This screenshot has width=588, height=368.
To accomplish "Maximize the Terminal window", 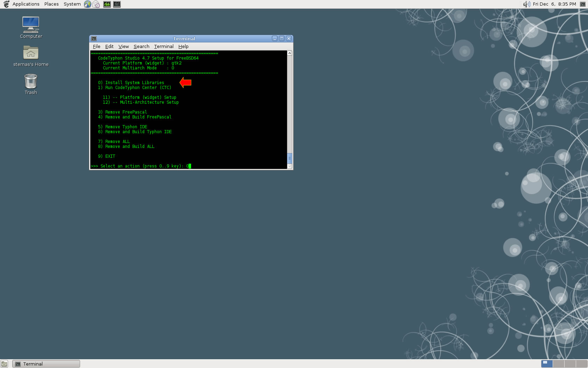I will coord(282,39).
